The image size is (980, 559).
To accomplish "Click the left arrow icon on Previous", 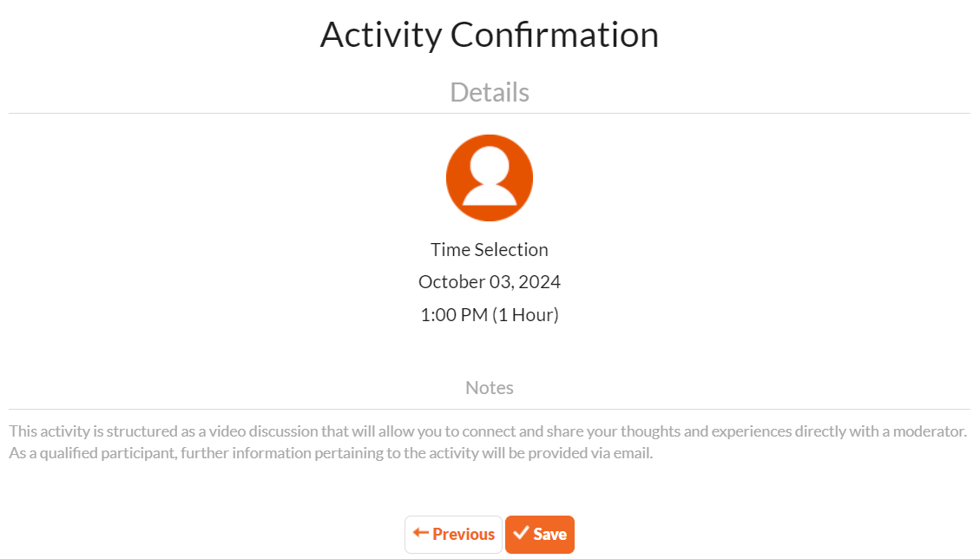I will coord(421,533).
